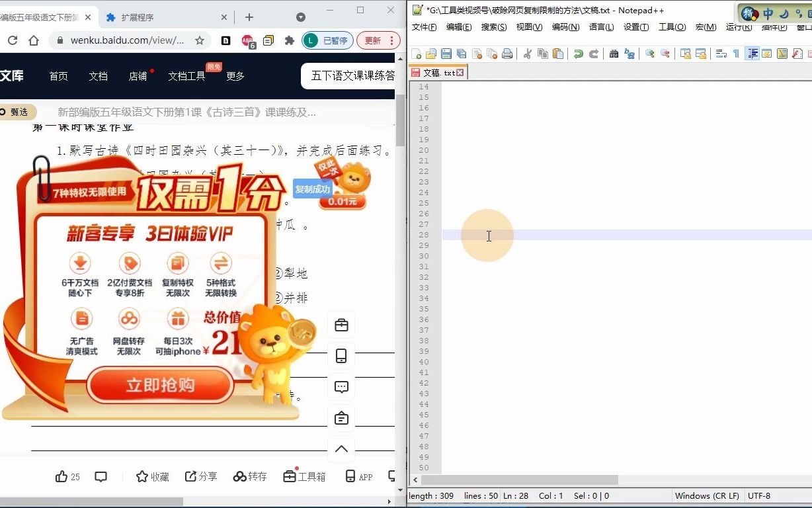Trigger Undo via the toolbar arrow

click(x=579, y=54)
